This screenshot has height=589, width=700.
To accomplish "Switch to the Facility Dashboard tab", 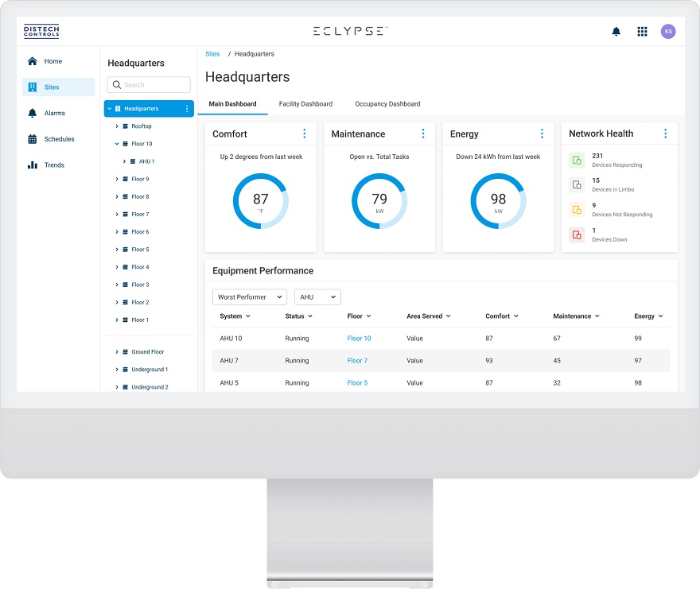I will click(x=305, y=104).
